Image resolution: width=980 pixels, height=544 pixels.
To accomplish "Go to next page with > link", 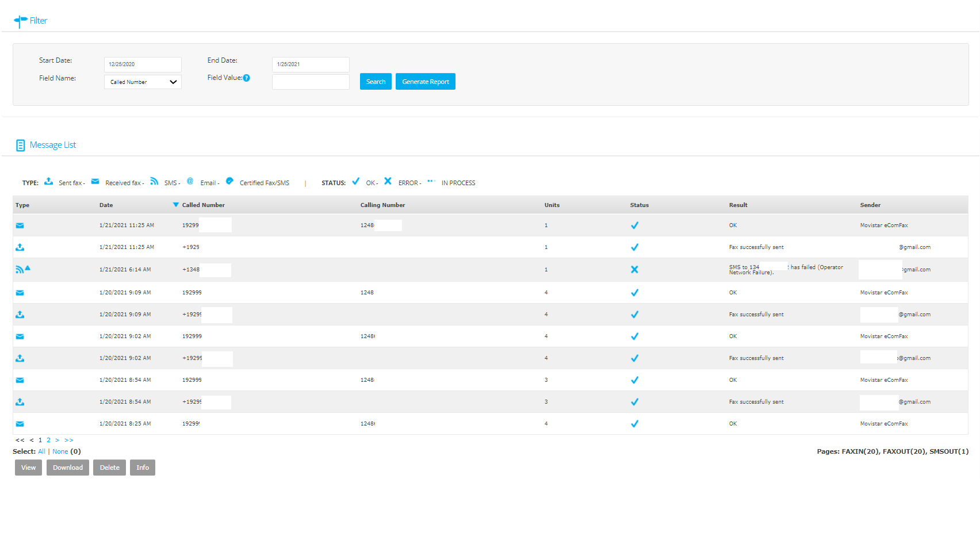I will pyautogui.click(x=57, y=440).
